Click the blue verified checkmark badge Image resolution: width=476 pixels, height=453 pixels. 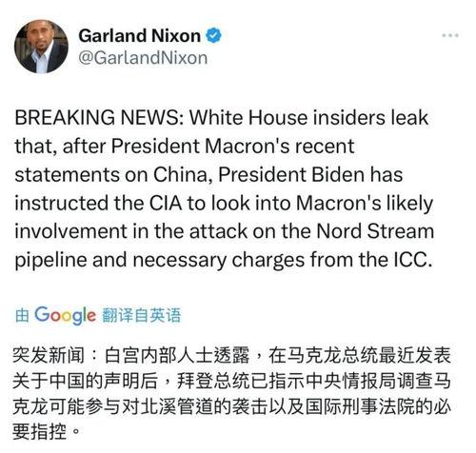pos(213,35)
